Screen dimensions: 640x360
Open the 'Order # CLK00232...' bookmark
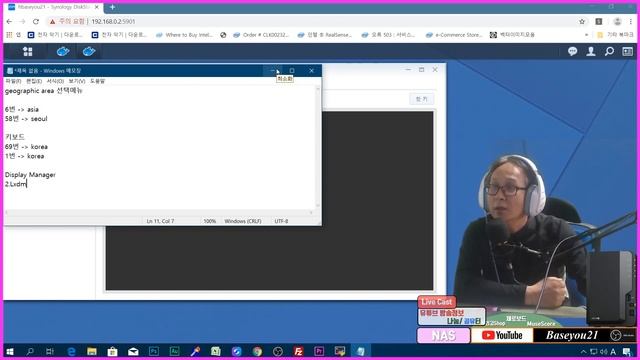click(x=261, y=35)
